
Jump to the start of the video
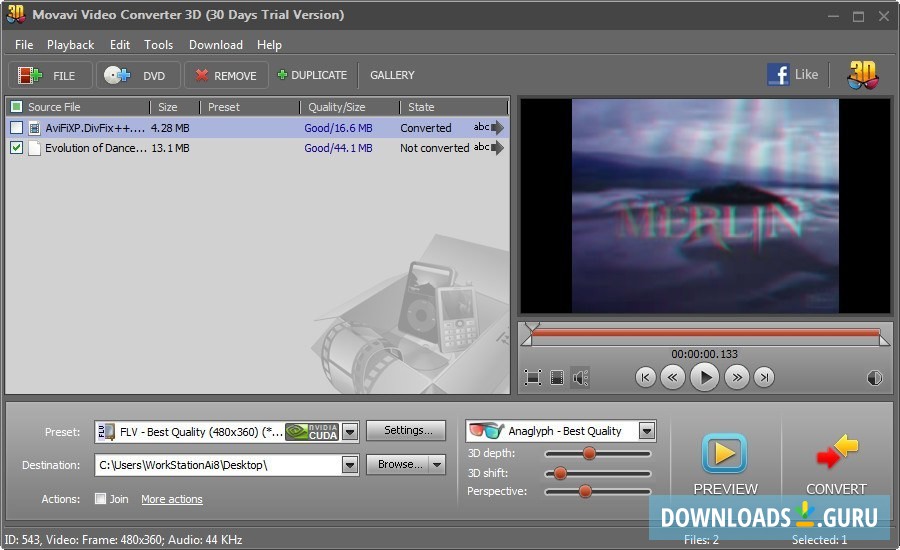click(x=646, y=377)
